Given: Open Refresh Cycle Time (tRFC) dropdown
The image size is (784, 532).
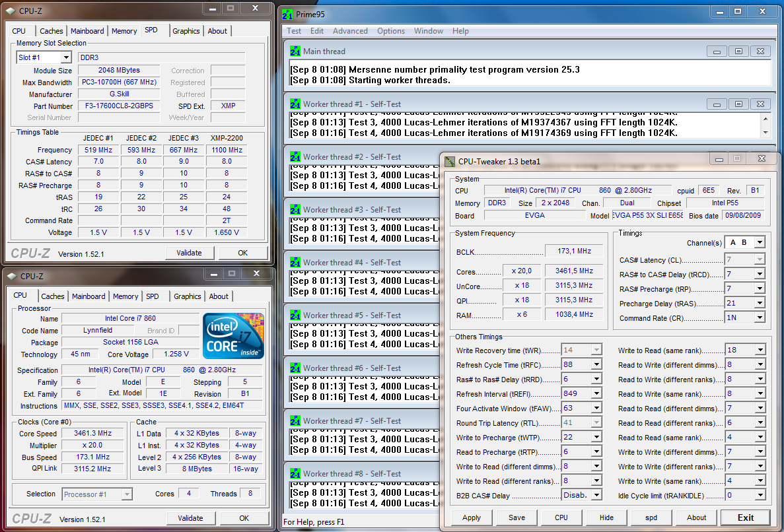Looking at the screenshot, I should 596,364.
